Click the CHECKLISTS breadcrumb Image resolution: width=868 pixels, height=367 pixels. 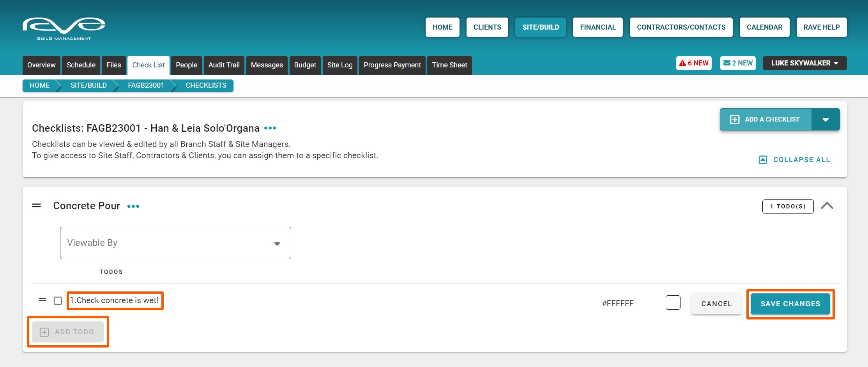(x=206, y=85)
